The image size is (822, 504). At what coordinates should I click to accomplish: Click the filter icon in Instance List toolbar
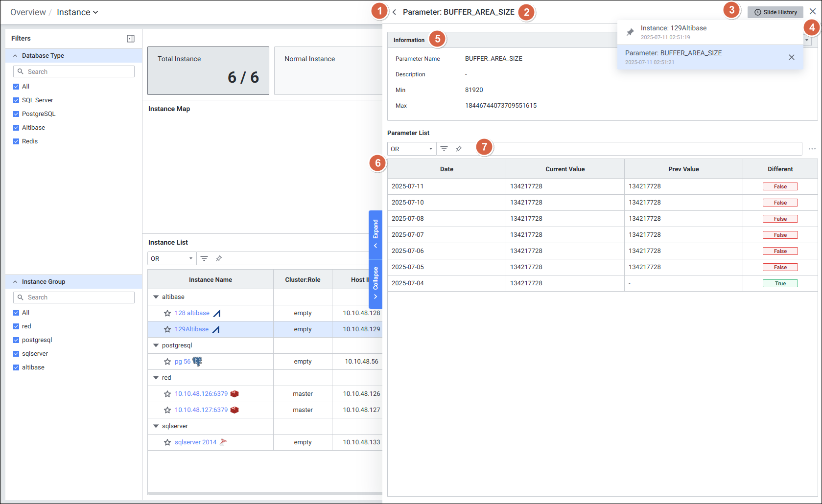pyautogui.click(x=204, y=258)
